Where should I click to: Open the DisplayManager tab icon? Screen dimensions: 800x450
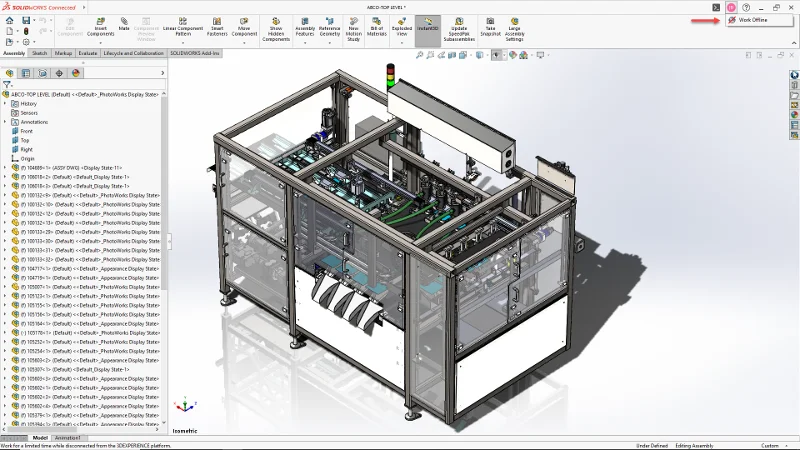tap(76, 73)
